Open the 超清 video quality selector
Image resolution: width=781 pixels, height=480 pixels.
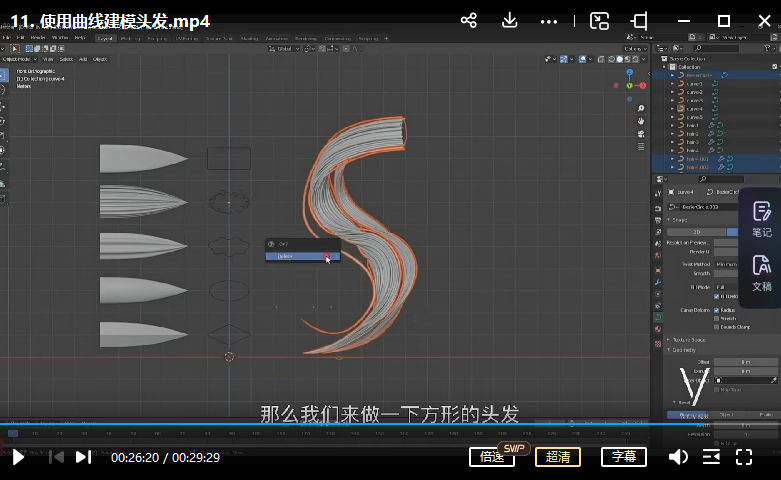[x=558, y=457]
